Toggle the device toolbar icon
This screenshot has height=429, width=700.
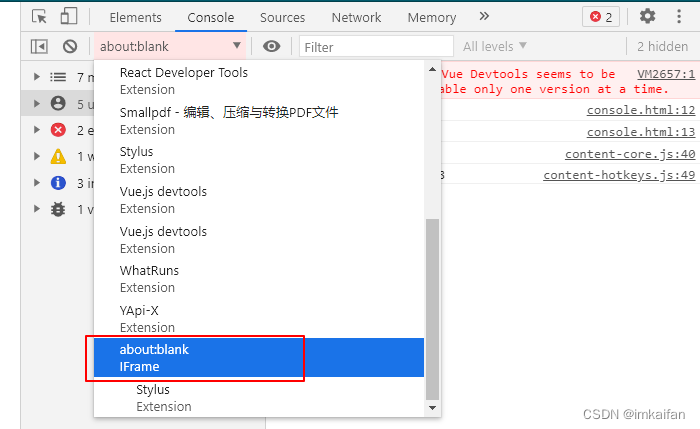tap(69, 17)
